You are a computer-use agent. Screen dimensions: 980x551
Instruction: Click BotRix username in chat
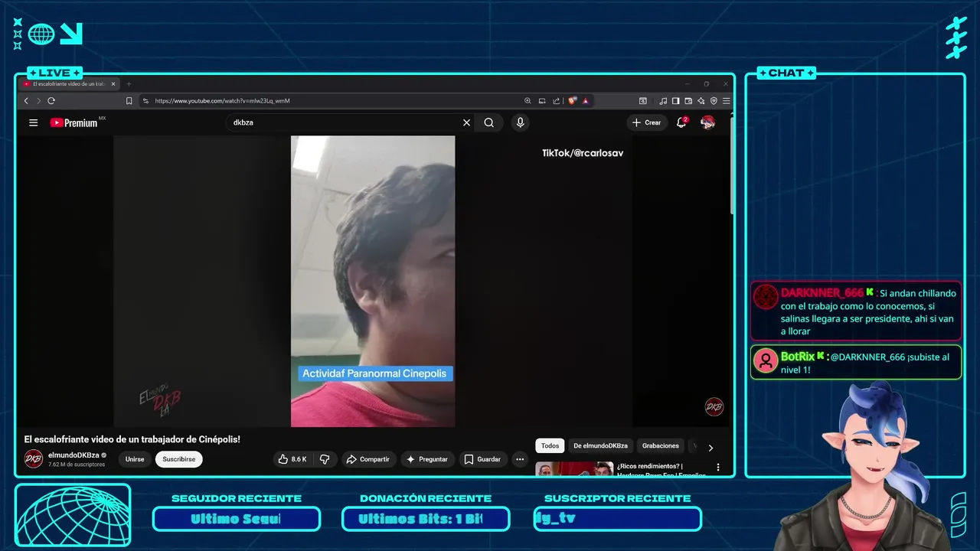[798, 357]
